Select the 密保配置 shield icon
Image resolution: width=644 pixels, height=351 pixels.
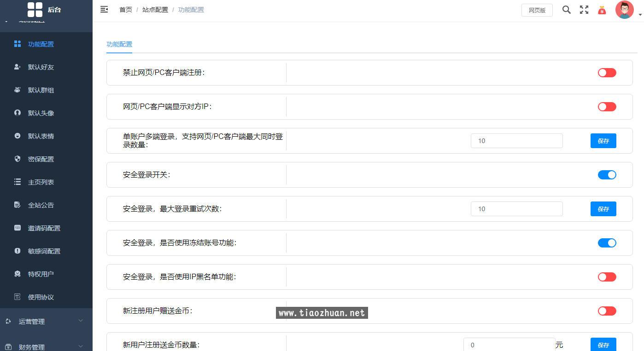(x=17, y=159)
